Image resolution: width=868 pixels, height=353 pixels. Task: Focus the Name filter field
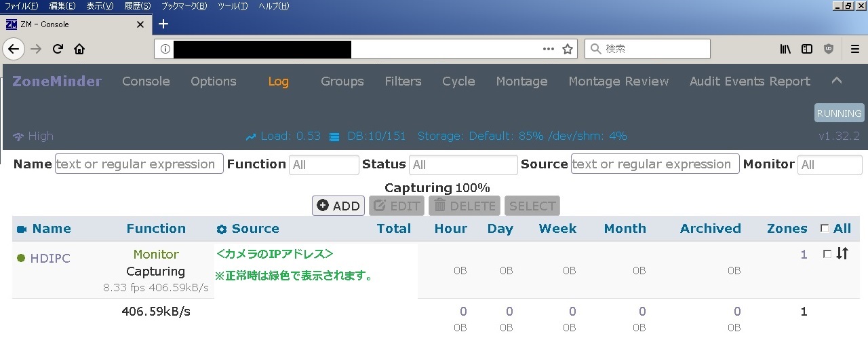pos(139,164)
